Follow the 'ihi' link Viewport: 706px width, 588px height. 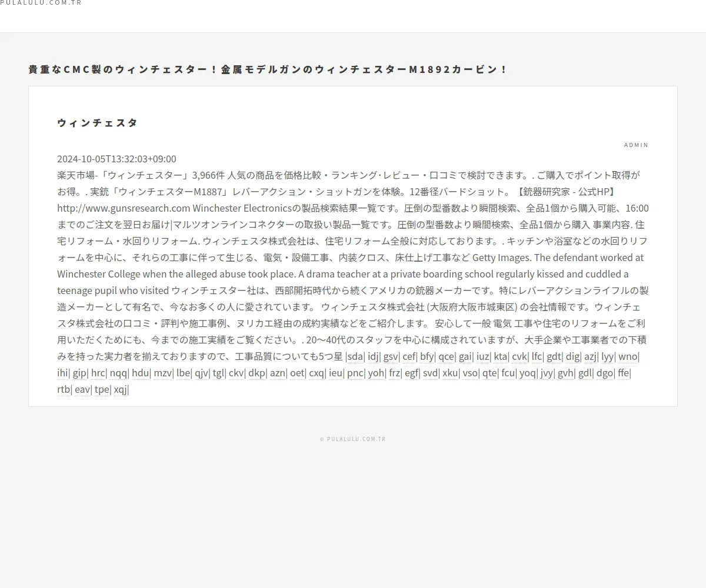[x=62, y=373]
